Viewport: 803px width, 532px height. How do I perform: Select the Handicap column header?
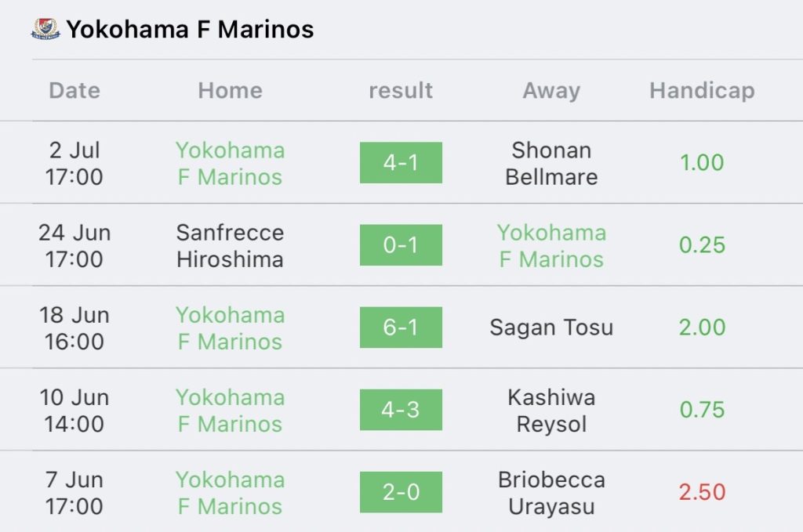tap(702, 91)
